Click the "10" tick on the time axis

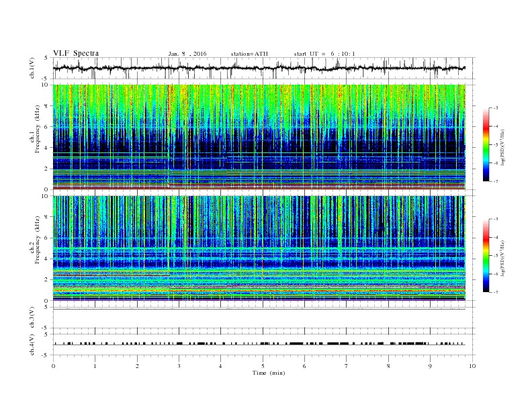472,366
